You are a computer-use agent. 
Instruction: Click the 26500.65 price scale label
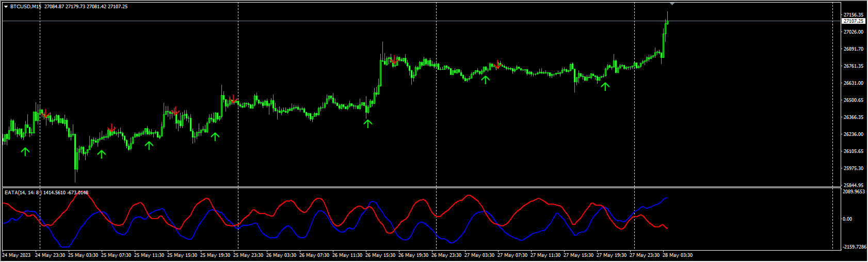853,100
